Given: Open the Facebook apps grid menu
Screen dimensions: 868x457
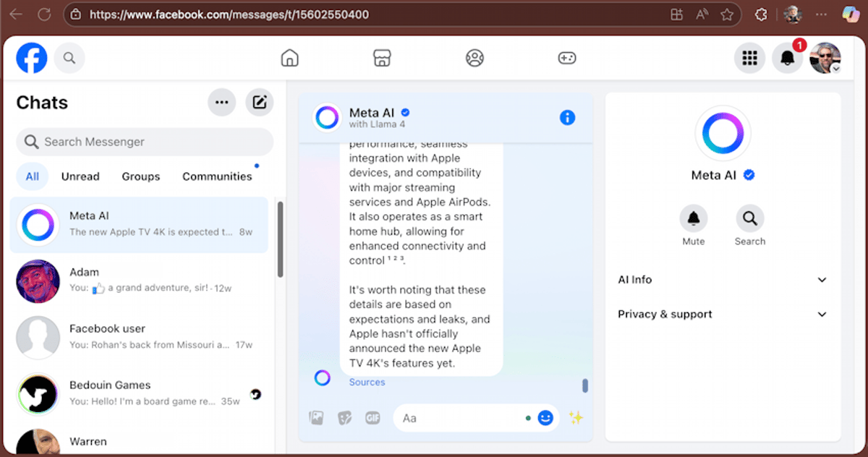Looking at the screenshot, I should [750, 58].
